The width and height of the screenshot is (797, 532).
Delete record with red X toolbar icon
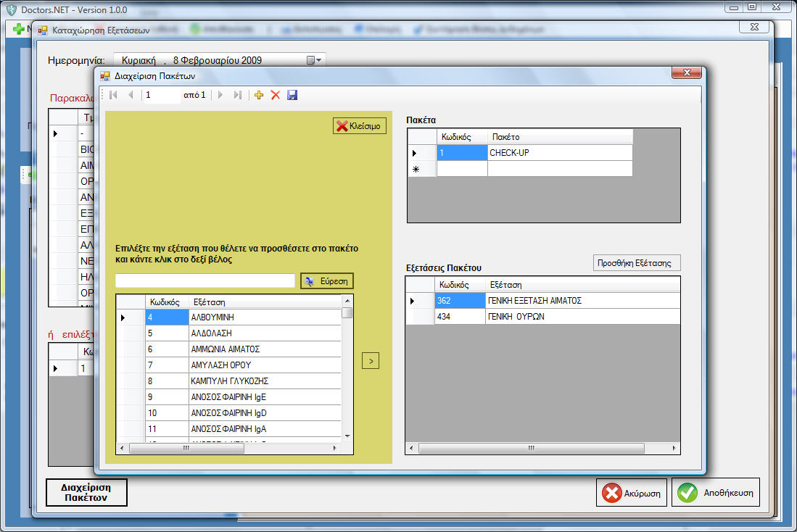[276, 95]
